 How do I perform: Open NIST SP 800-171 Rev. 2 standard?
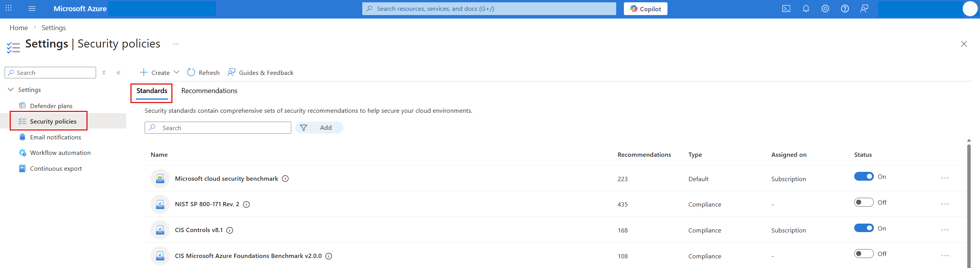click(207, 204)
